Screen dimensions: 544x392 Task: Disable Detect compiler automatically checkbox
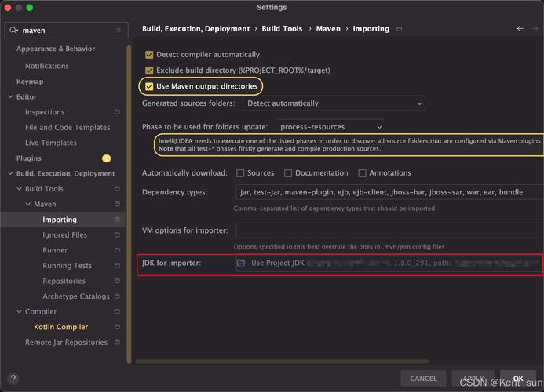click(149, 55)
